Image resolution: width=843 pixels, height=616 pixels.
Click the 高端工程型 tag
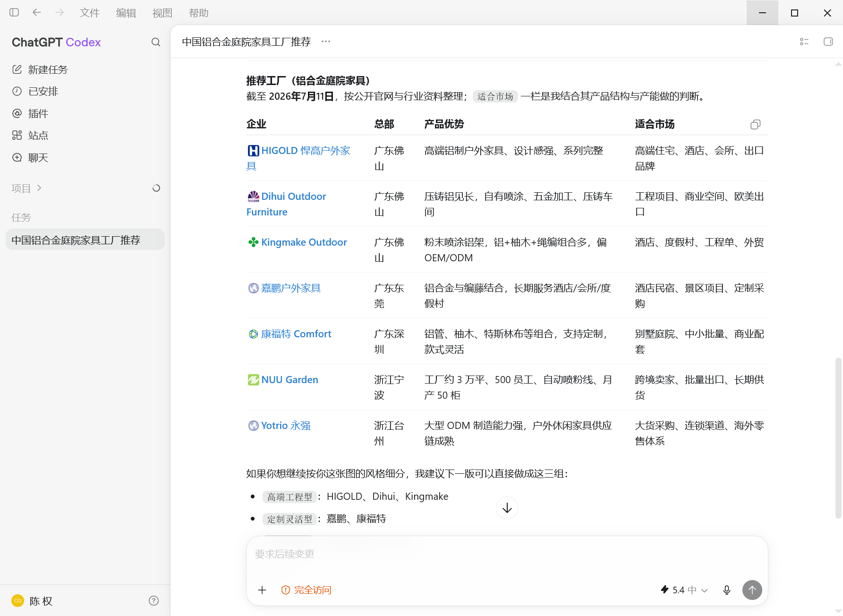290,497
